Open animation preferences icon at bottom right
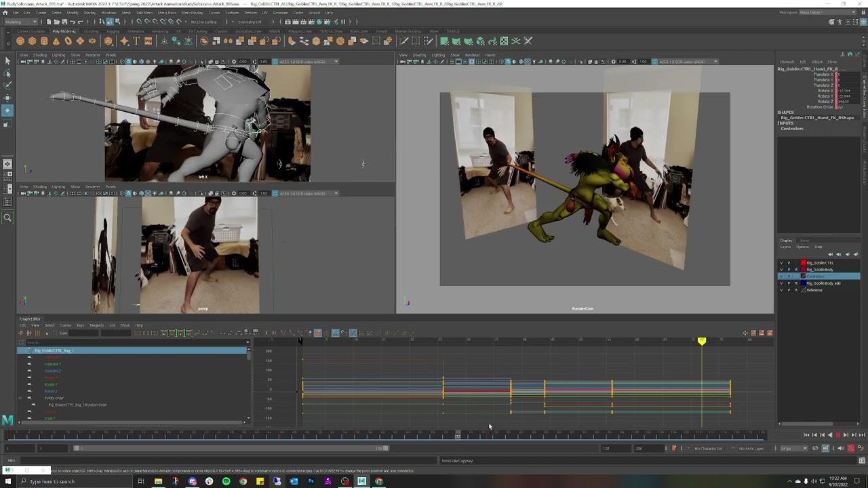Viewport: 868px width, 488px height. pyautogui.click(x=860, y=448)
